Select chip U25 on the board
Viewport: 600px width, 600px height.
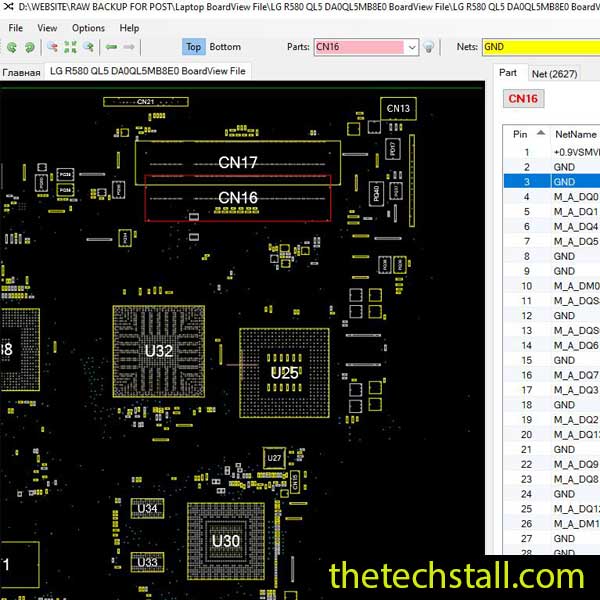pyautogui.click(x=284, y=373)
